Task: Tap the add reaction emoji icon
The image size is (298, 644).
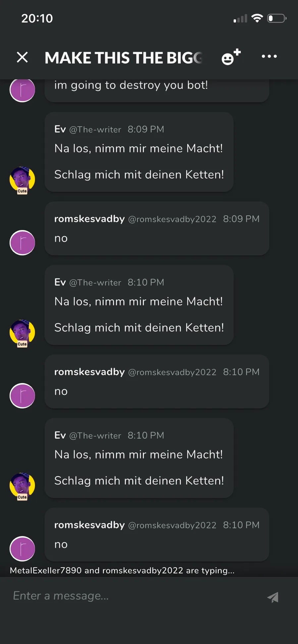Action: tap(230, 57)
